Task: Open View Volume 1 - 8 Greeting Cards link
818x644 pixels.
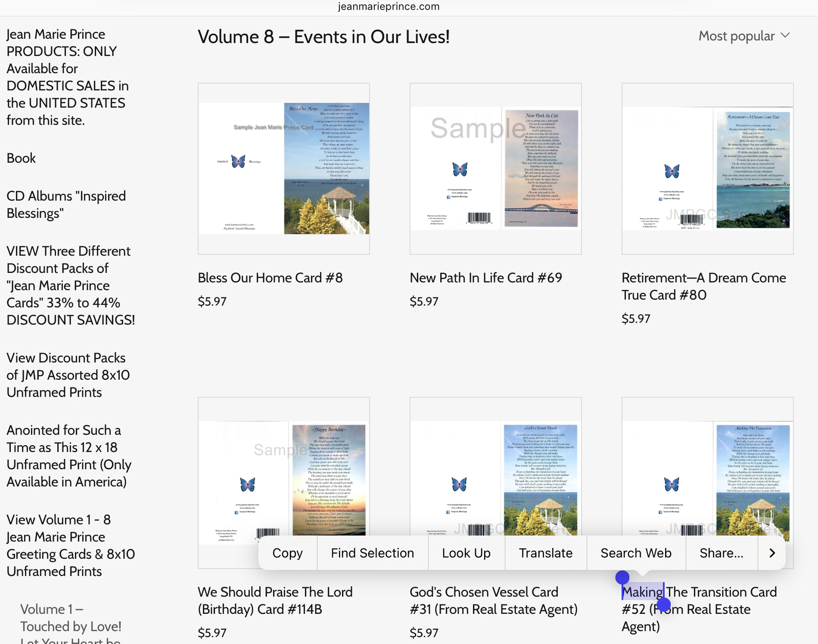Action: coord(71,545)
